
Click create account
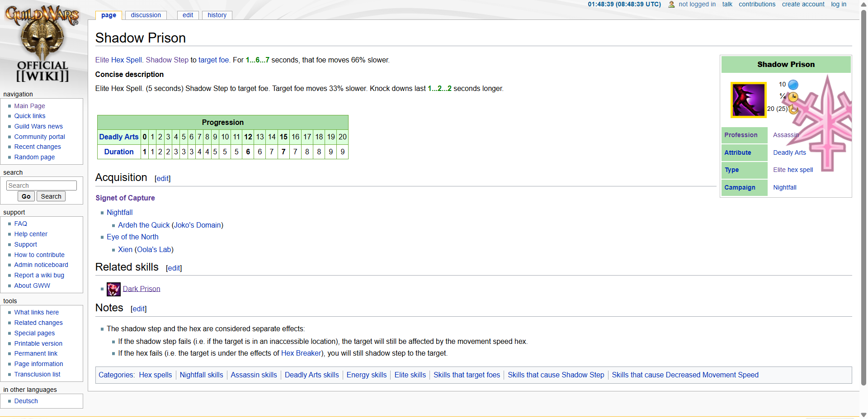coord(803,4)
